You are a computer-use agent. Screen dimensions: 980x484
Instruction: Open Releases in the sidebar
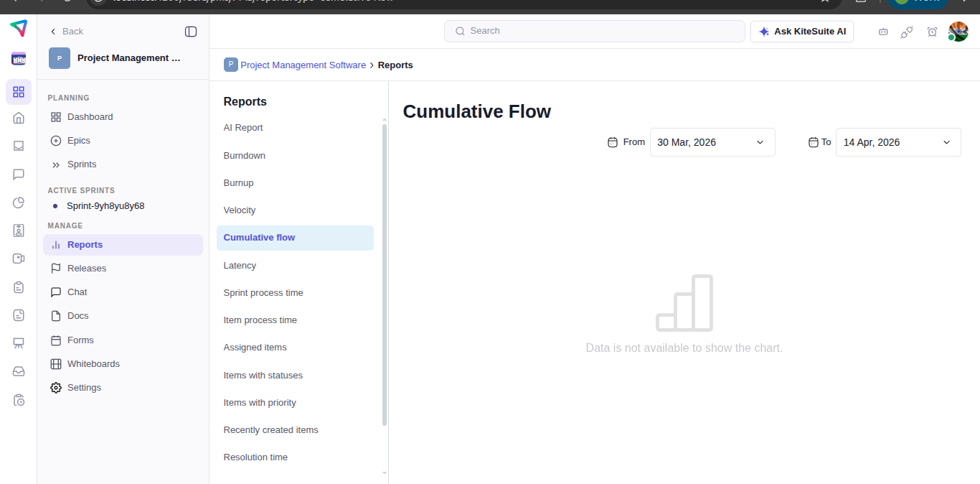[x=123, y=269]
